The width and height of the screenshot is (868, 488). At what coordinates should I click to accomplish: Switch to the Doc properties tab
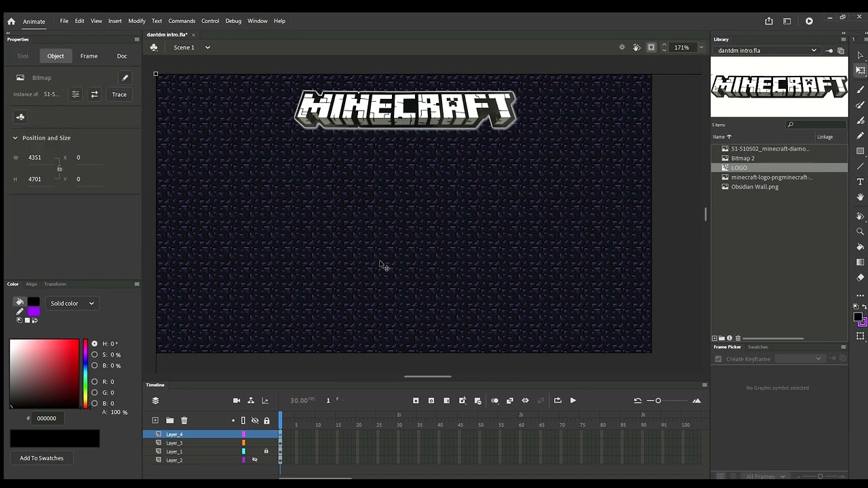click(122, 56)
